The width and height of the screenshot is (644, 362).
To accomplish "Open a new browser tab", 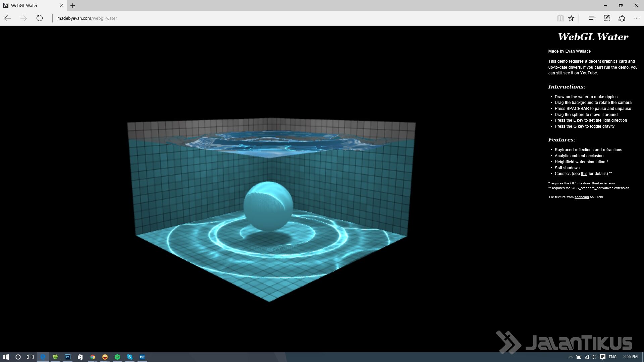I will click(72, 5).
